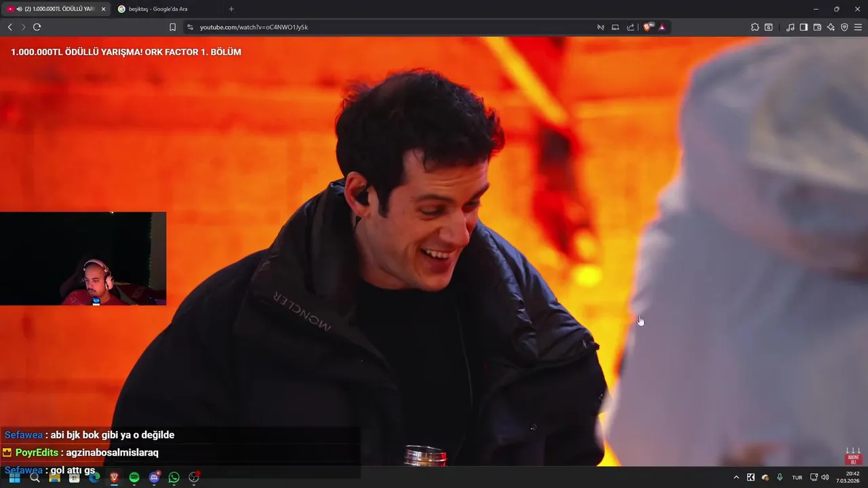Open WhatsApp from the taskbar
868x488 pixels.
(x=174, y=477)
